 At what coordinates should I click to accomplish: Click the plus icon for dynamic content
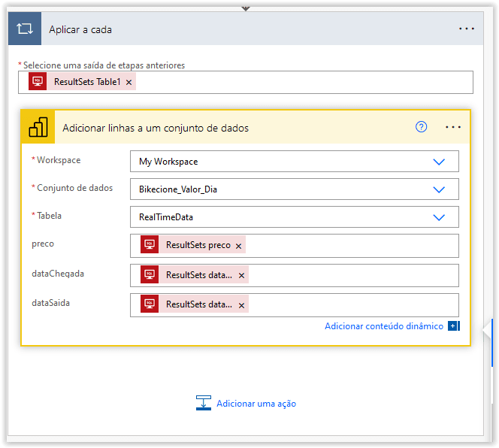point(453,326)
